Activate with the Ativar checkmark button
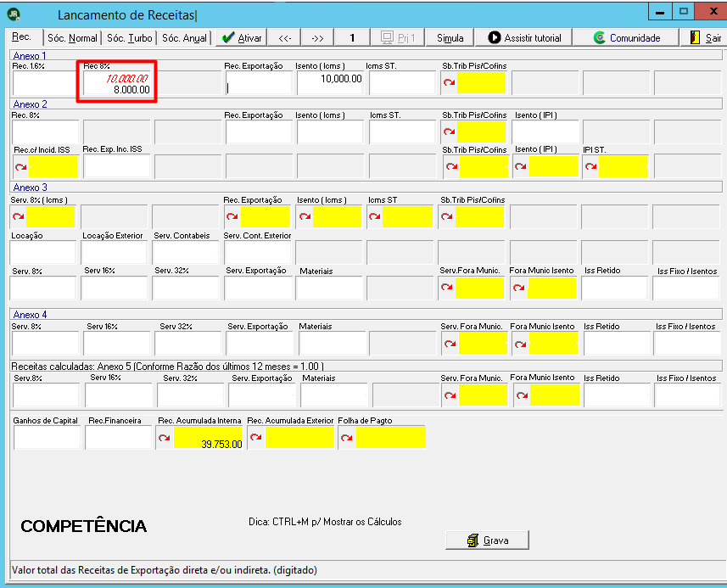Image resolution: width=727 pixels, height=588 pixels. pyautogui.click(x=242, y=37)
